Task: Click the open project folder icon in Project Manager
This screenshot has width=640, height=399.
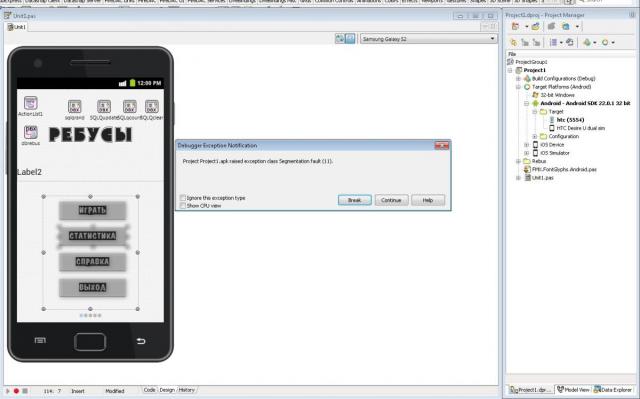Action: click(536, 27)
